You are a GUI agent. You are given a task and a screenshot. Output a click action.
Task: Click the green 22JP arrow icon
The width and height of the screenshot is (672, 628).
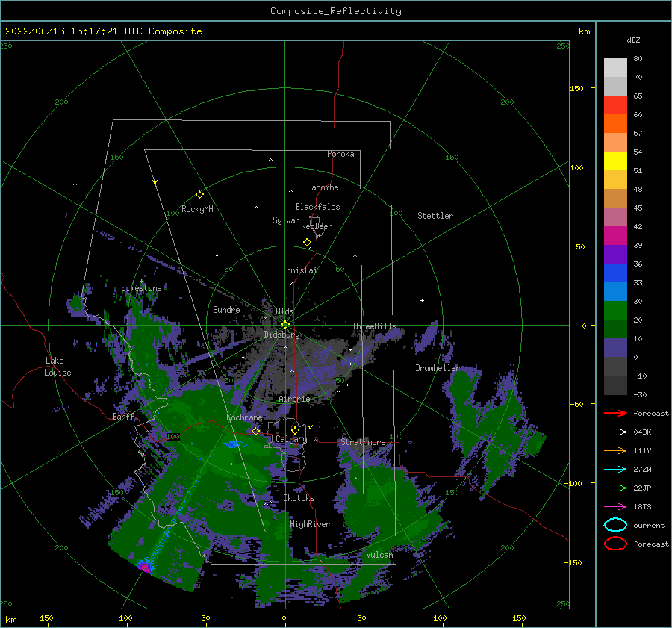(615, 488)
